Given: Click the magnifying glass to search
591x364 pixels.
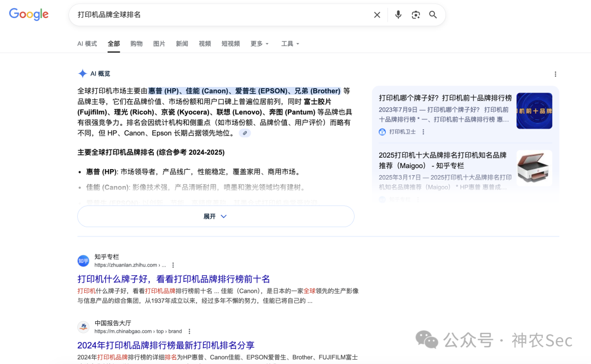Looking at the screenshot, I should (433, 15).
